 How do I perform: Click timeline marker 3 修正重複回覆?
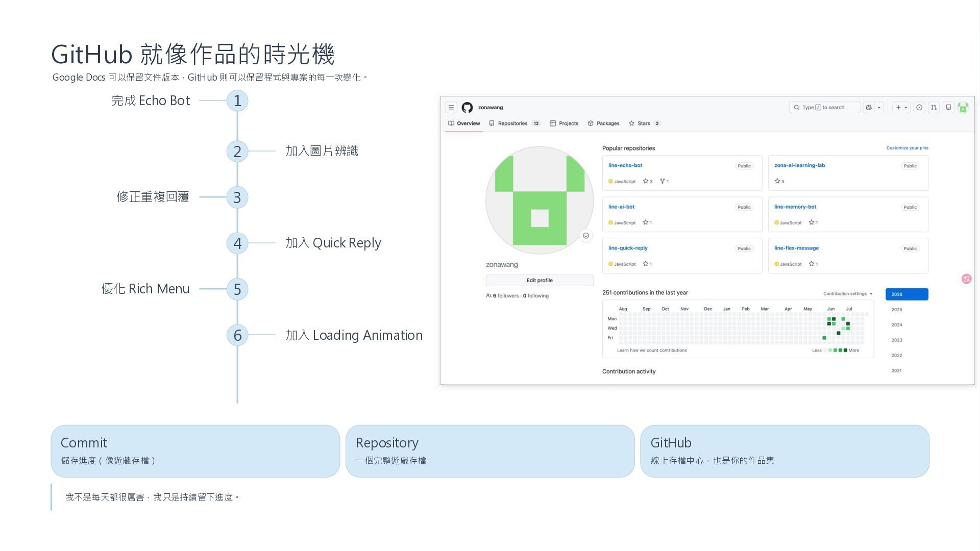pyautogui.click(x=237, y=197)
